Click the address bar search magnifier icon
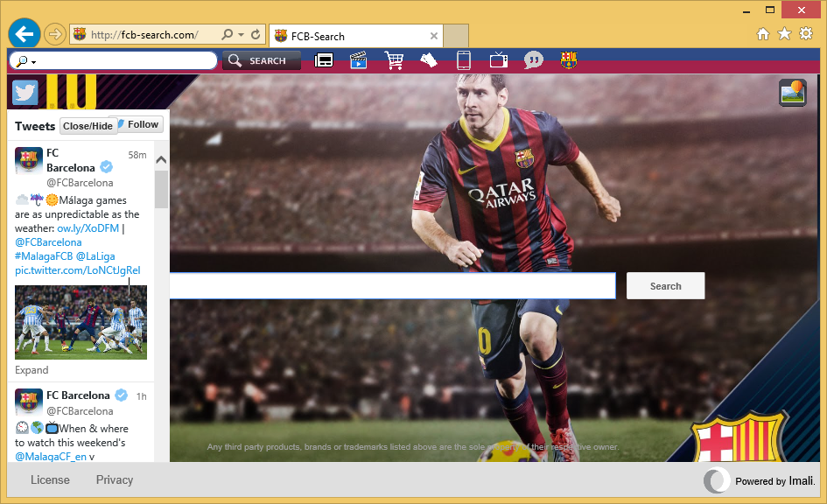827x504 pixels. [x=227, y=34]
